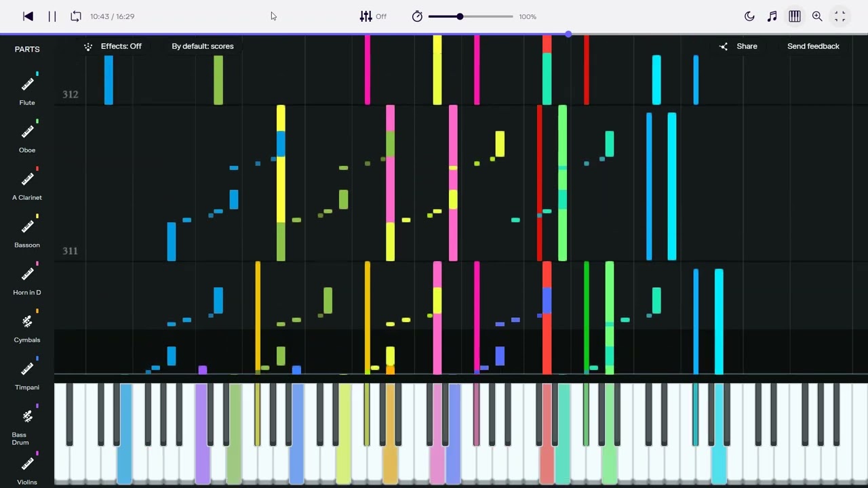Toggle dark mode moon icon
Viewport: 868px width, 488px height.
(x=749, y=16)
